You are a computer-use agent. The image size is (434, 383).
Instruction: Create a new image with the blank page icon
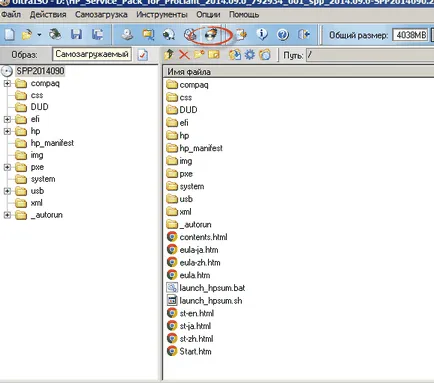(x=9, y=34)
